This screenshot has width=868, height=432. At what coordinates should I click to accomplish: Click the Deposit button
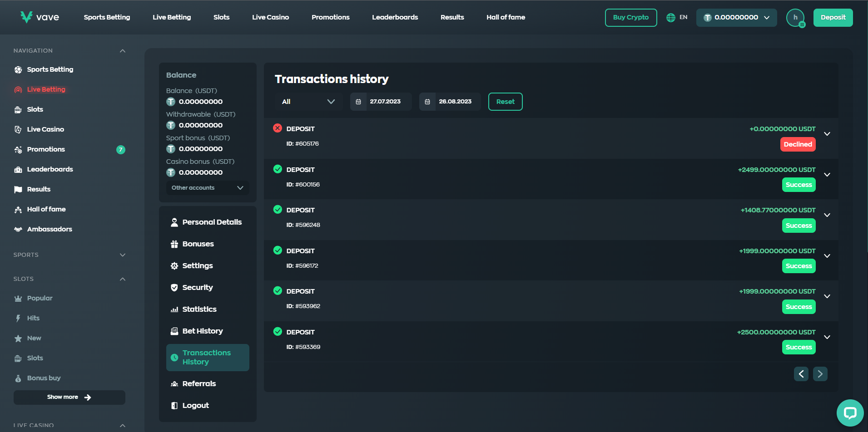click(x=833, y=18)
